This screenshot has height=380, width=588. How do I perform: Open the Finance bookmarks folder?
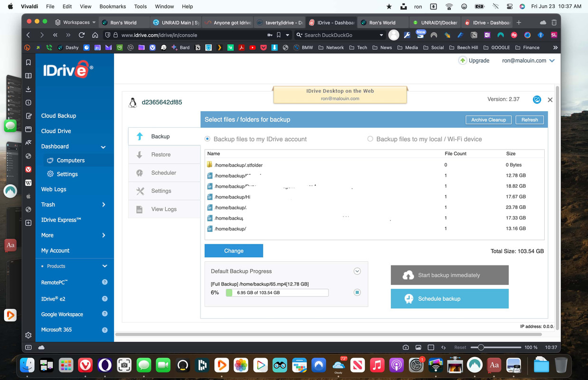coord(527,47)
